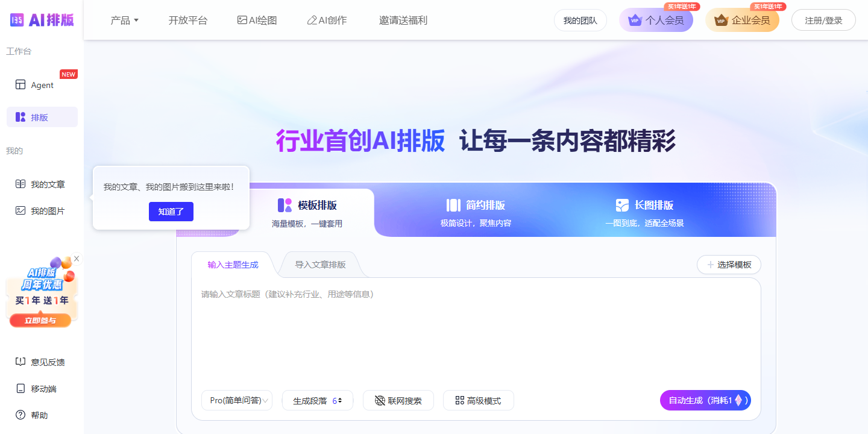868x434 pixels.
Task: Open the 企业会员 VIP membership
Action: [x=742, y=20]
